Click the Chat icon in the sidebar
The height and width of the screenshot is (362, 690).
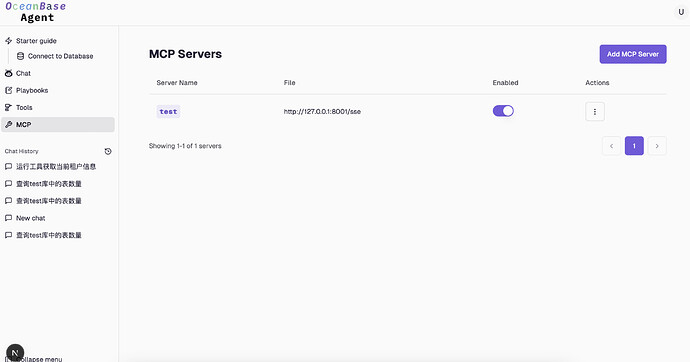tap(8, 73)
